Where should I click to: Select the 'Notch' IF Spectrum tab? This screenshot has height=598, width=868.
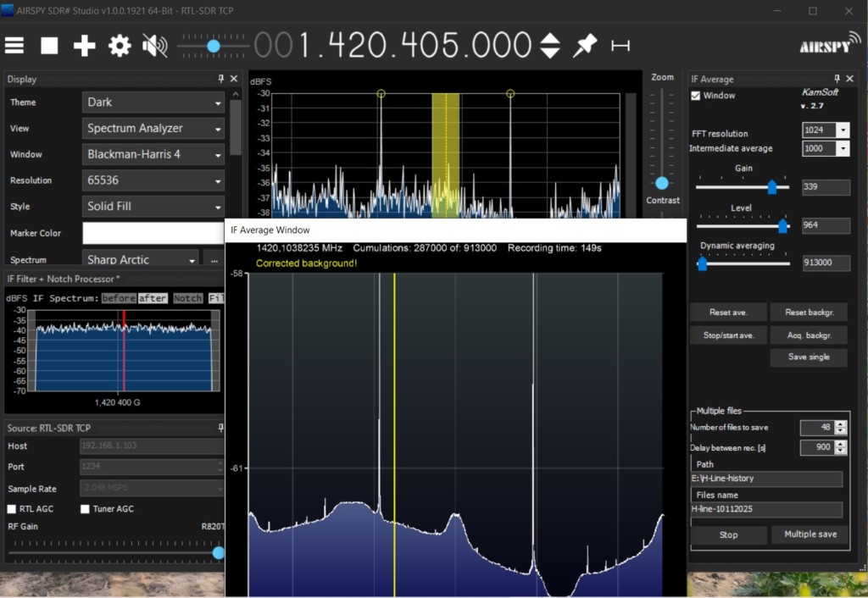(x=187, y=298)
